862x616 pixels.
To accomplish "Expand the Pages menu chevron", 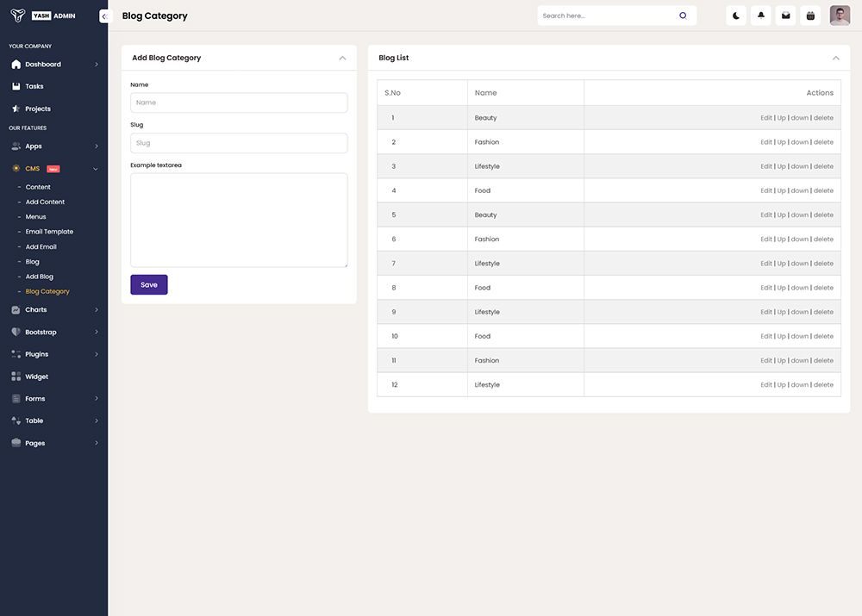I will click(97, 443).
